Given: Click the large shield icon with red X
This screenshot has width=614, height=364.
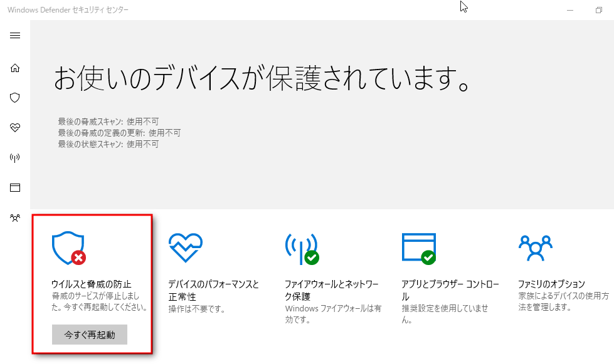Looking at the screenshot, I should [68, 248].
